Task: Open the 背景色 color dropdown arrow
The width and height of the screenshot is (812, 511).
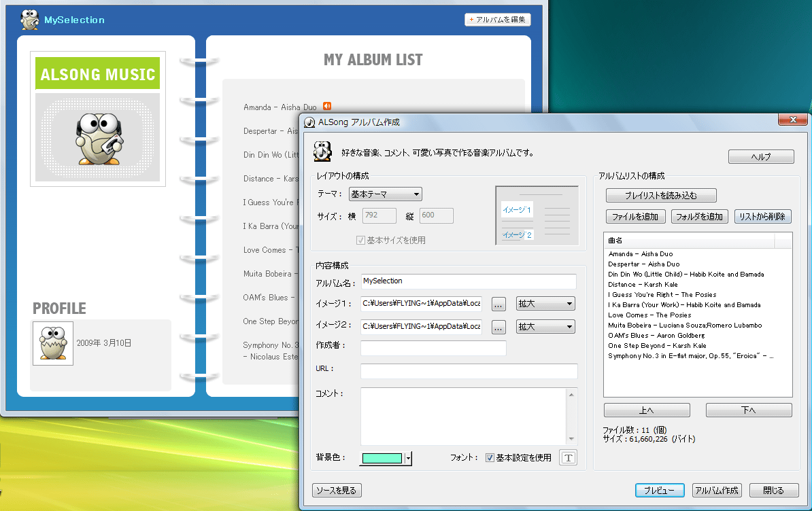Action: tap(408, 458)
